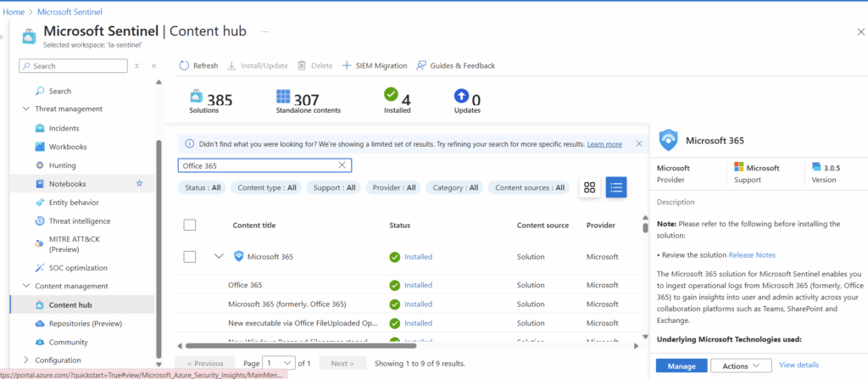Collapse the Threat management section

(x=26, y=109)
